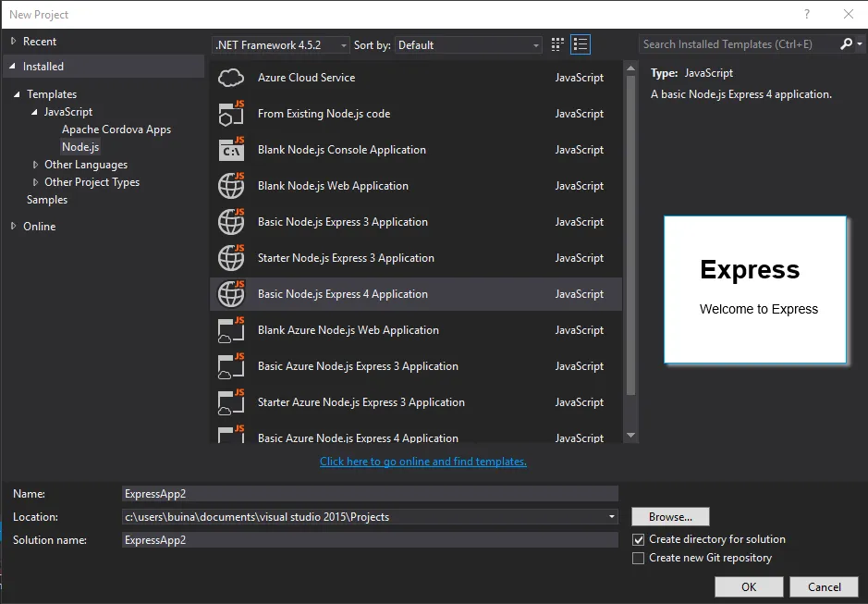Close the New Project dialog
This screenshot has width=868, height=604.
(x=848, y=15)
